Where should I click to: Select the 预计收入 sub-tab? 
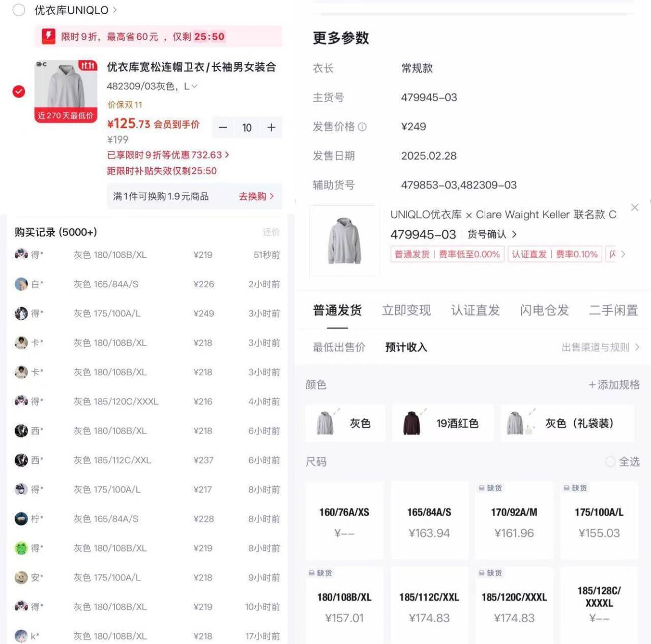point(406,347)
